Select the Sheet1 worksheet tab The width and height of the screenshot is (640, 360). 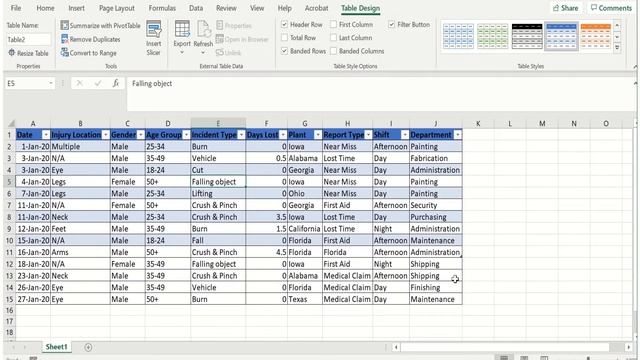click(x=56, y=347)
